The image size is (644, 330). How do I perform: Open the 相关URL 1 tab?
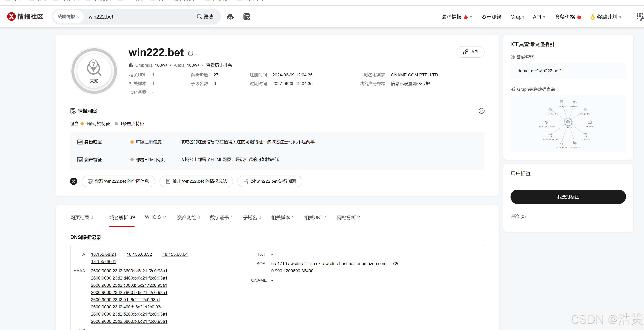(x=315, y=217)
